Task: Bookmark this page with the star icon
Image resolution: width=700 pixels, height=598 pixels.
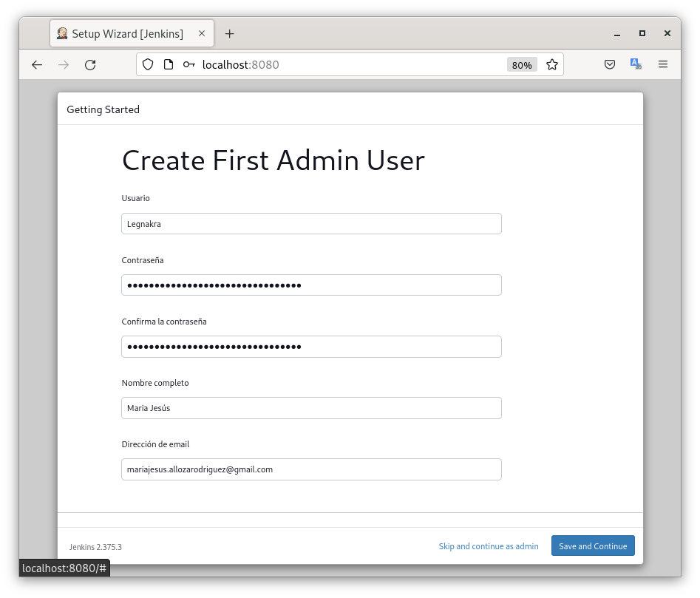Action: click(551, 65)
